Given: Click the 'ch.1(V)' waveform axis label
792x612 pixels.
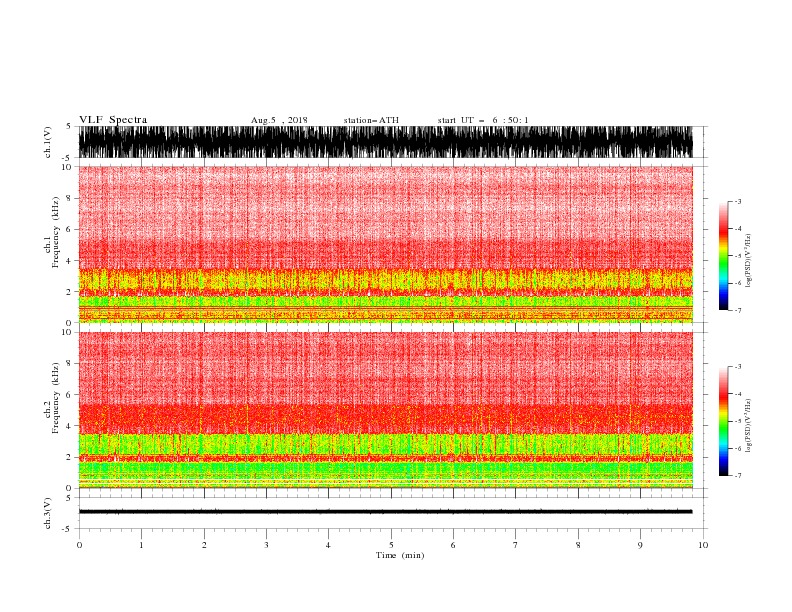Looking at the screenshot, I should (48, 142).
